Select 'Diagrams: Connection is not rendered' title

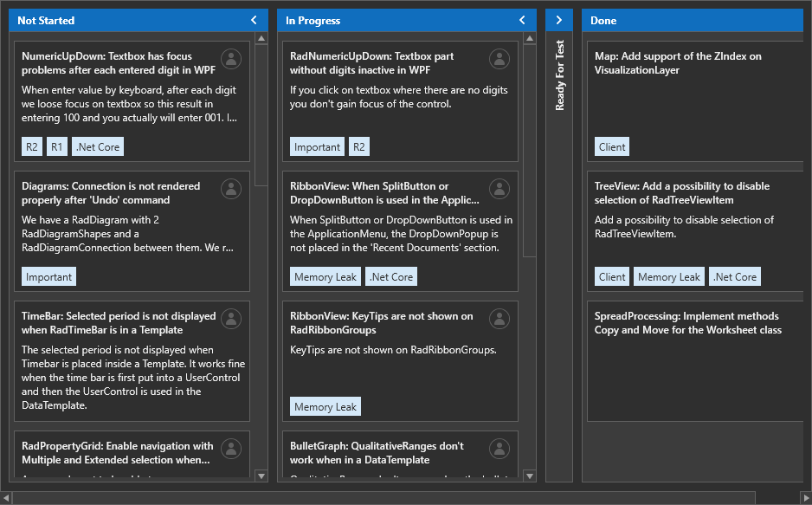pyautogui.click(x=111, y=192)
